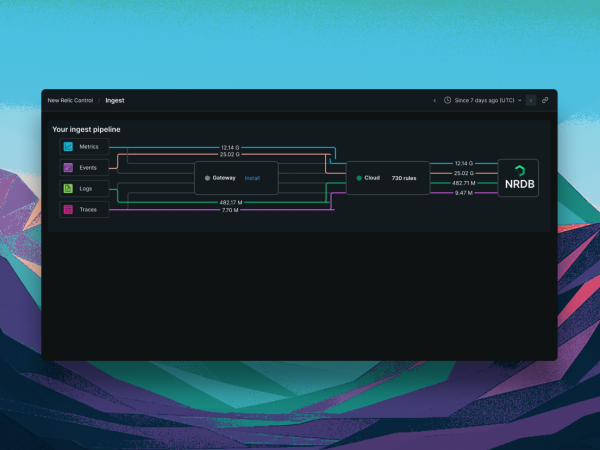This screenshot has width=600, height=450.
Task: Open New Relic Control breadcrumb
Action: coord(70,100)
